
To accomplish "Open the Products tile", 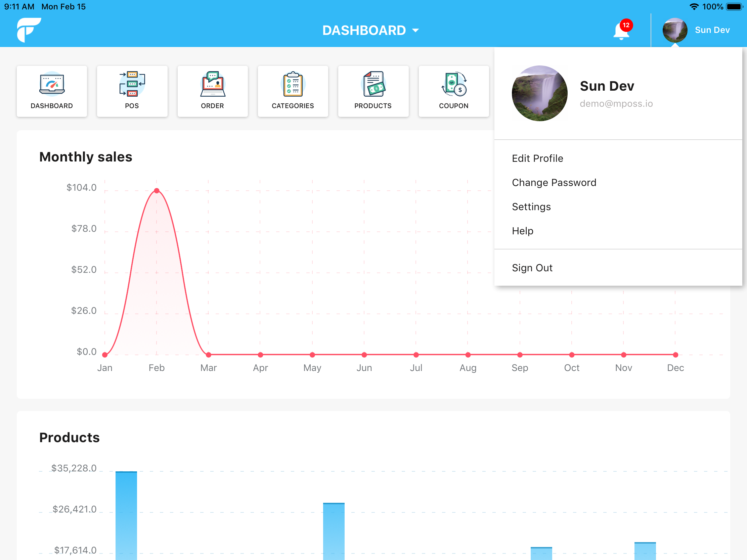I will (x=373, y=91).
